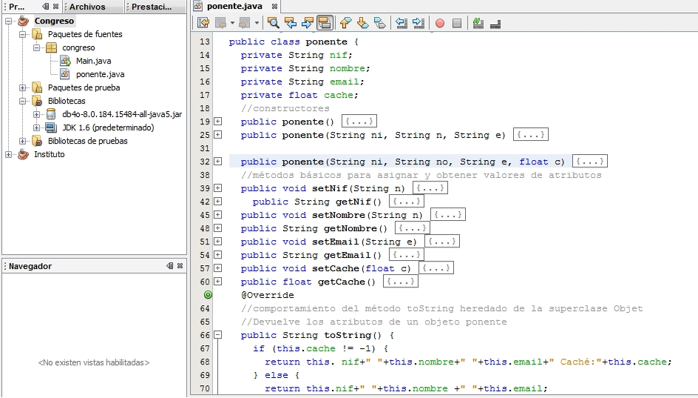Image resolution: width=698 pixels, height=398 pixels.
Task: Close the ponente.java editor tab
Action: click(275, 6)
